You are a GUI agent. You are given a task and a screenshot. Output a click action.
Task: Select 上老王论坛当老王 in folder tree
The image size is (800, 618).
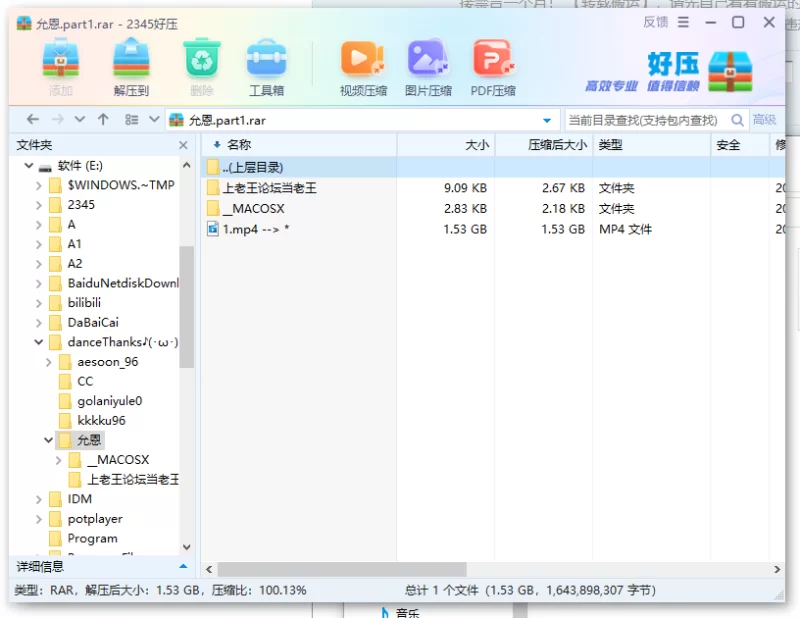click(x=133, y=480)
